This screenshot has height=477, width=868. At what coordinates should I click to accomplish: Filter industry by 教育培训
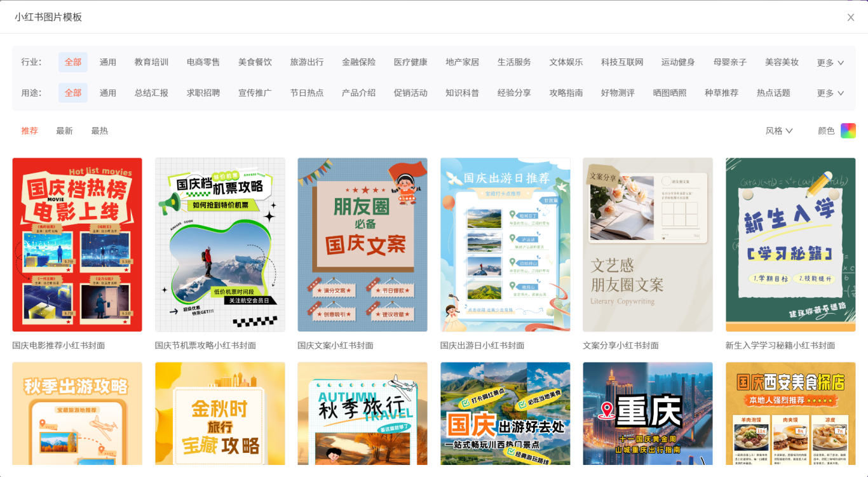[x=151, y=62]
